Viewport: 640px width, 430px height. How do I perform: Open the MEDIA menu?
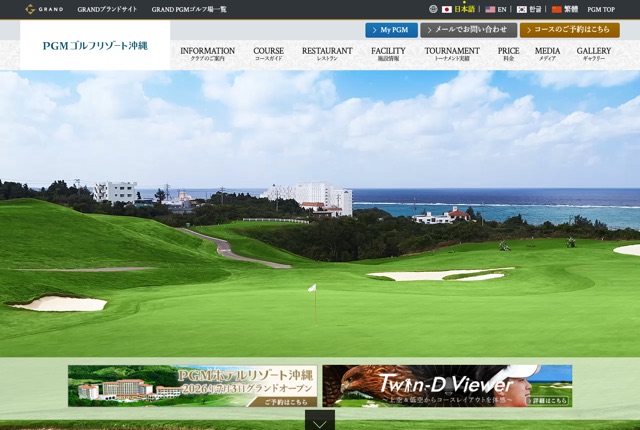tap(547, 54)
